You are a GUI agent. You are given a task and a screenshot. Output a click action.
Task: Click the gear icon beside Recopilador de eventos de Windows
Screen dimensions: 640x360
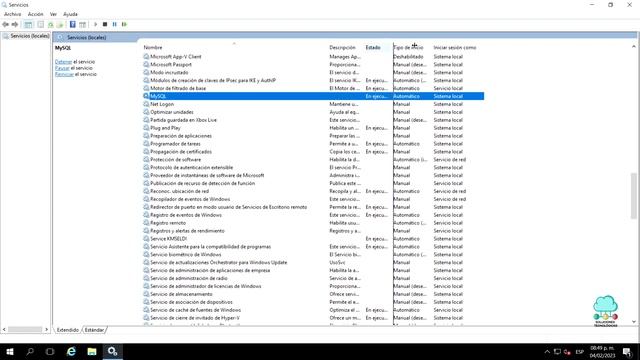click(146, 199)
